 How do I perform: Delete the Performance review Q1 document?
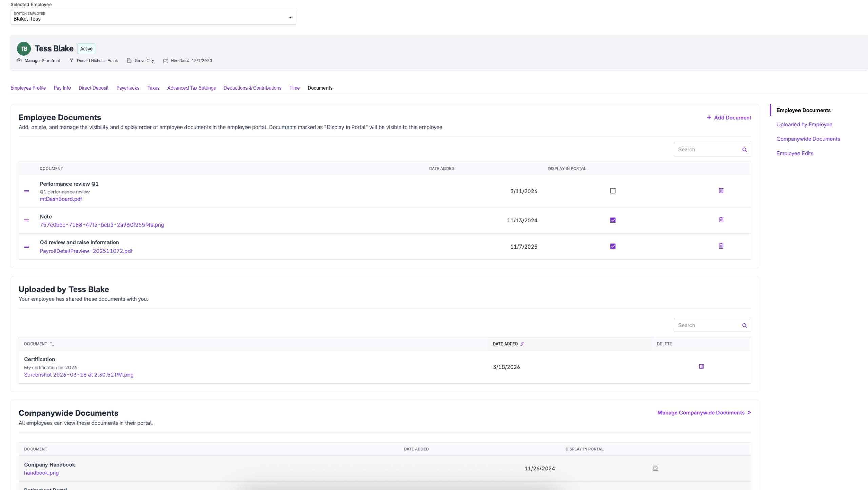(721, 191)
